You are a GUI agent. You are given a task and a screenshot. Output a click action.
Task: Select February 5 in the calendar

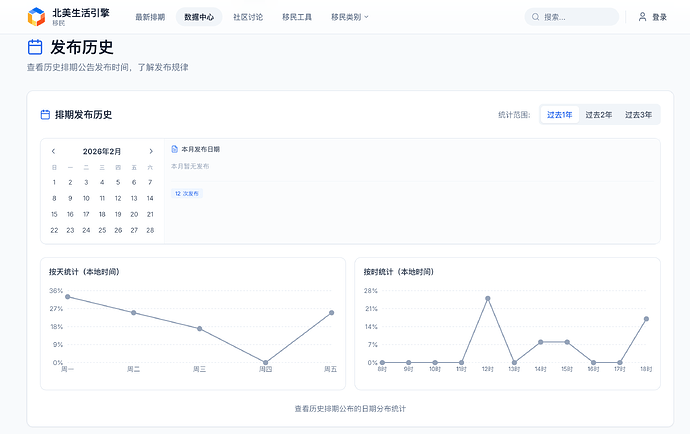(x=118, y=182)
